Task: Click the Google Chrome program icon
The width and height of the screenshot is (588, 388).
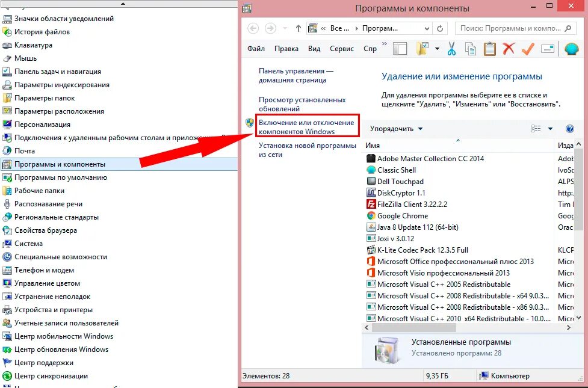Action: coord(371,216)
